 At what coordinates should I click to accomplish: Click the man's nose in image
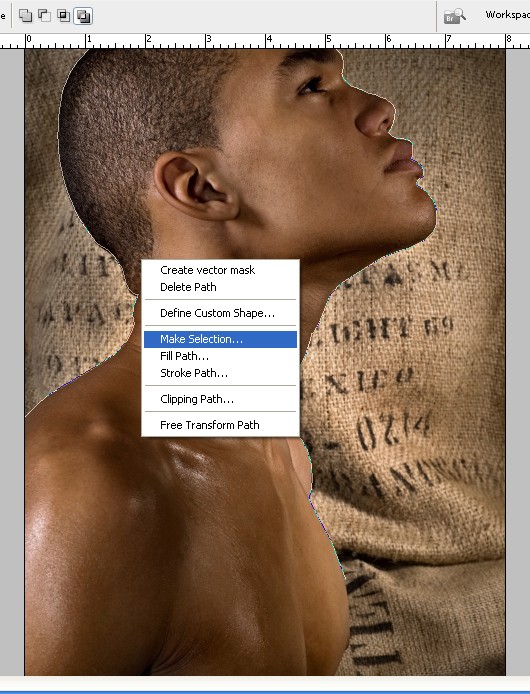pos(375,113)
